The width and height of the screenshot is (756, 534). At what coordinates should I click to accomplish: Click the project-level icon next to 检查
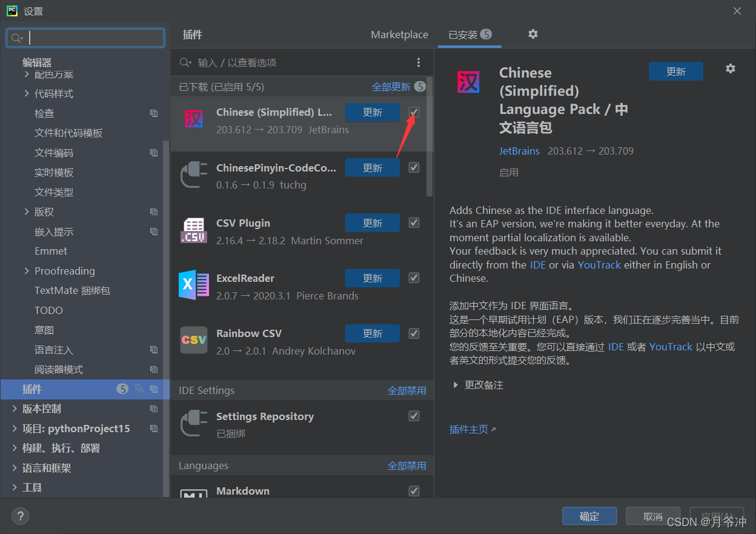click(x=154, y=113)
